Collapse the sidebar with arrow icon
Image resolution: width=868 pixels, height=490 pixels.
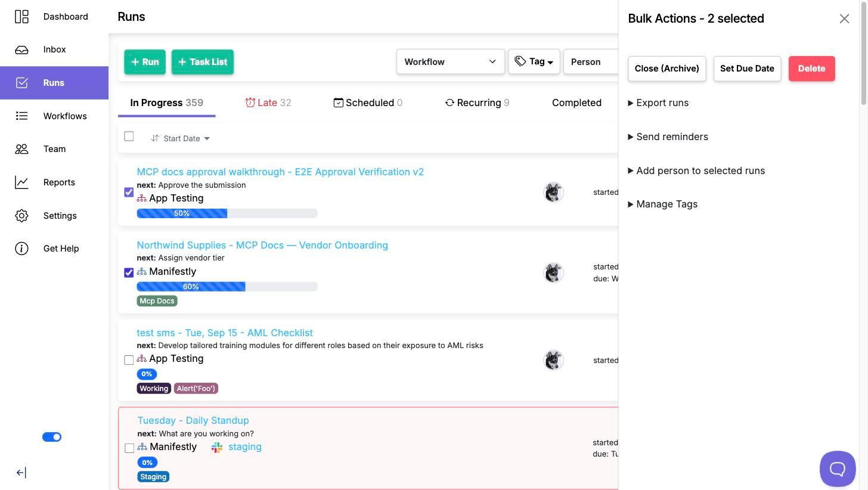coord(21,473)
